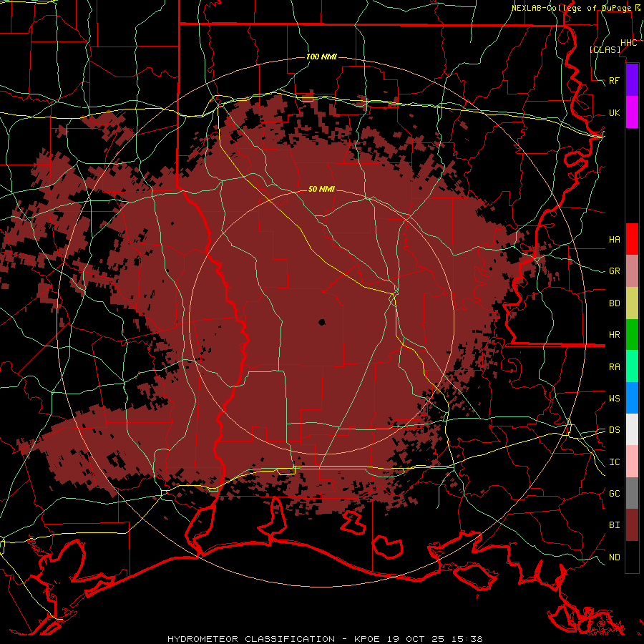
Task: Click the HR green legend color swatch
Action: point(632,335)
